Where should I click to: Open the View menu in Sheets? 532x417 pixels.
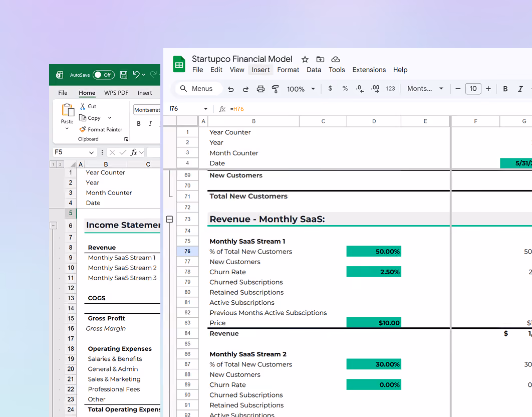point(237,70)
